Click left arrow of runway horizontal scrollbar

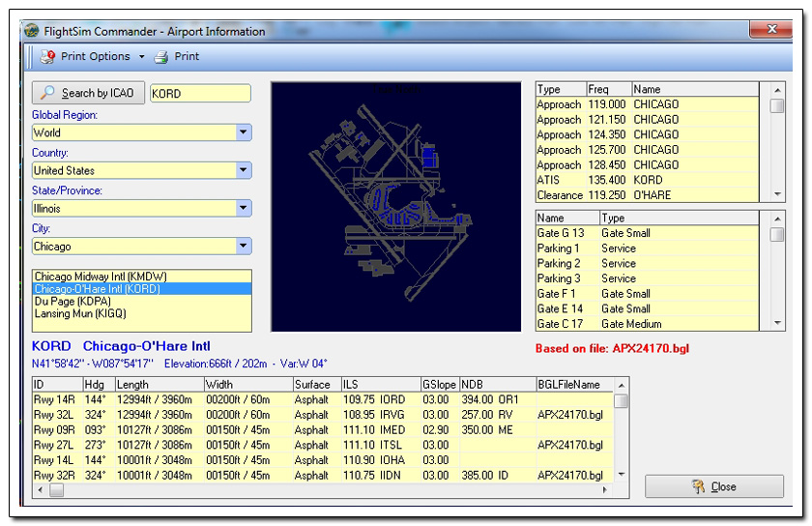[41, 489]
